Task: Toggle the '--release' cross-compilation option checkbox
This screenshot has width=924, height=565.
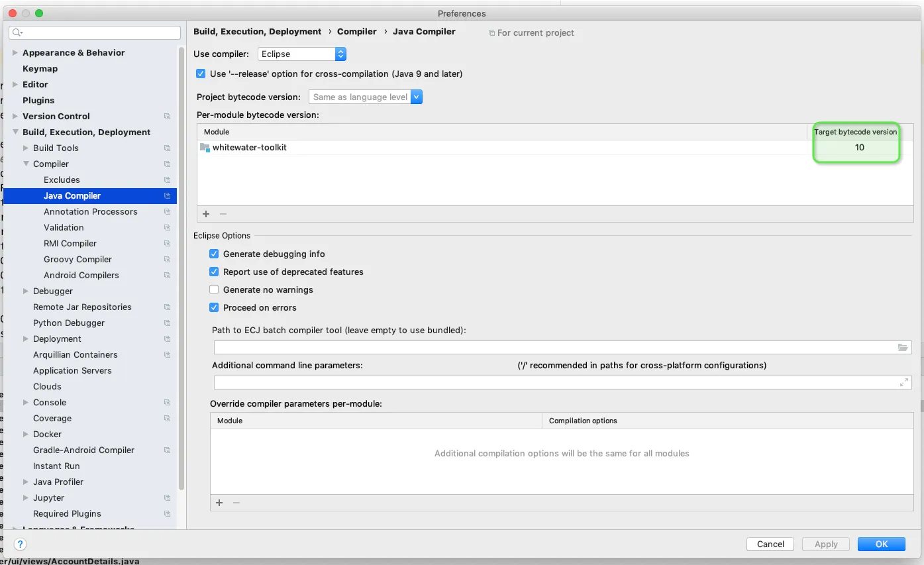Action: [x=201, y=74]
